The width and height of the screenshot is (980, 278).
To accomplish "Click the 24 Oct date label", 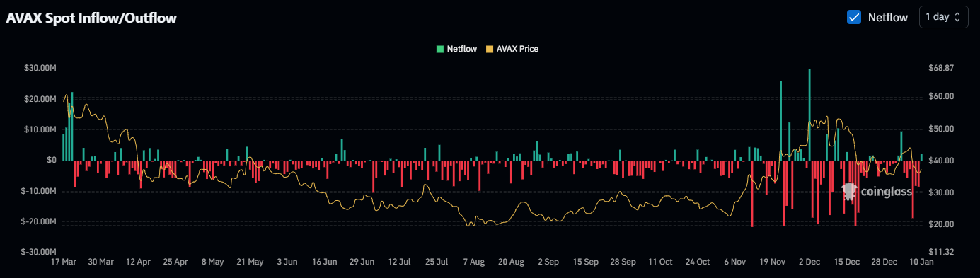I will coord(697,262).
